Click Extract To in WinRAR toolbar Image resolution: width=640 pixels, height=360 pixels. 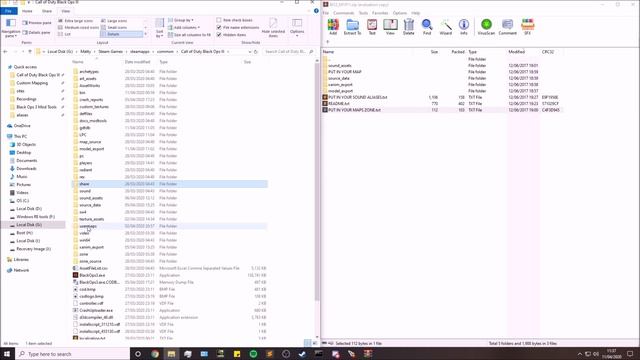coord(352,27)
